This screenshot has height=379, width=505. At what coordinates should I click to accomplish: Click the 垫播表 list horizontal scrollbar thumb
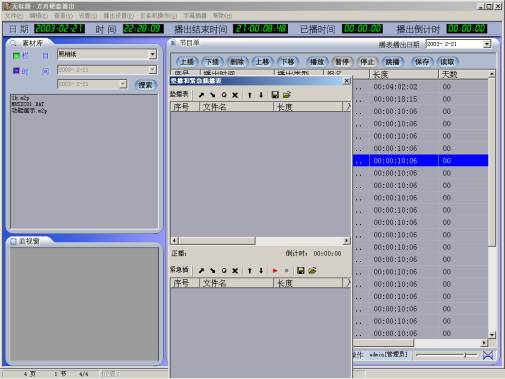point(217,241)
